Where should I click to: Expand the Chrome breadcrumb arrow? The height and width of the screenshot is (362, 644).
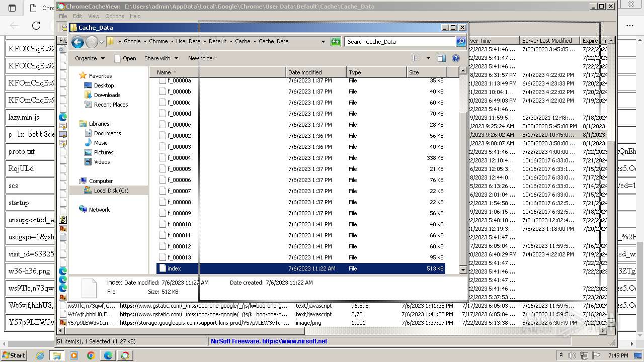point(172,42)
